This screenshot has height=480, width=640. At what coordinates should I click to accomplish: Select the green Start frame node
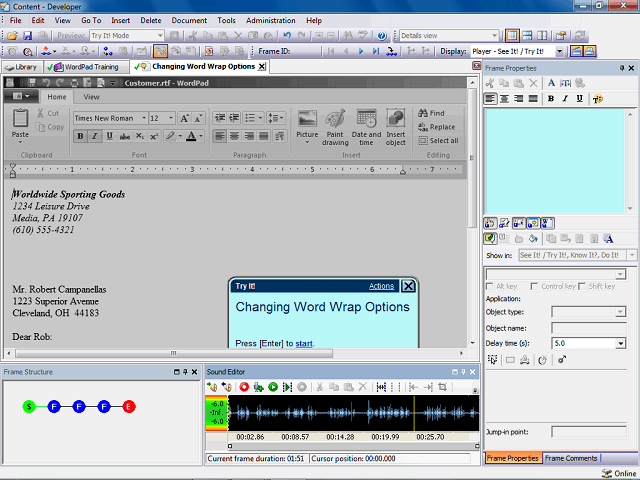point(29,407)
